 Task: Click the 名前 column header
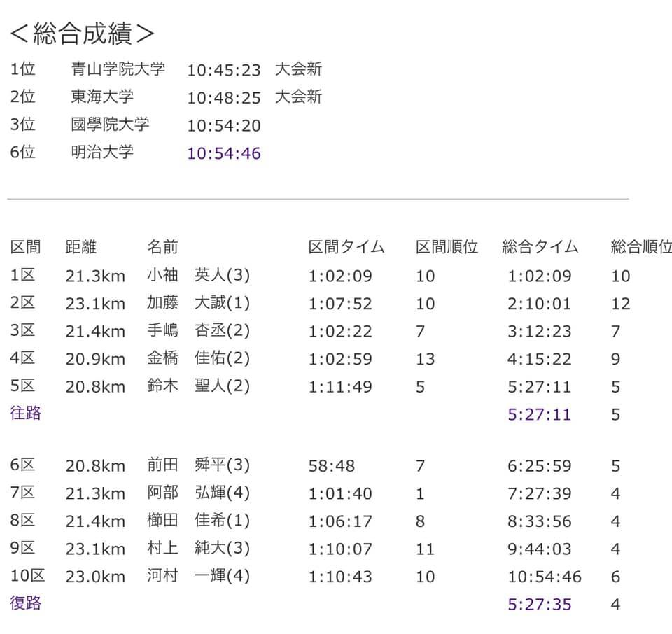pos(162,247)
